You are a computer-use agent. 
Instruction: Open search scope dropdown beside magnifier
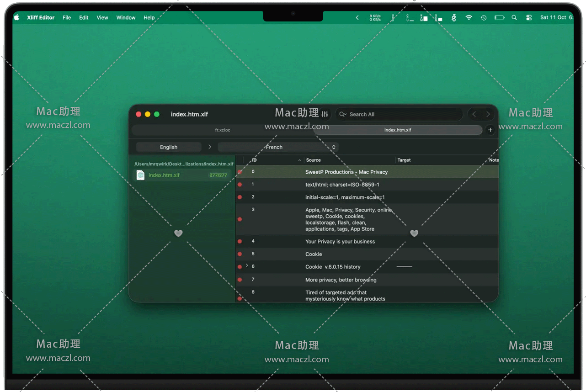point(343,114)
